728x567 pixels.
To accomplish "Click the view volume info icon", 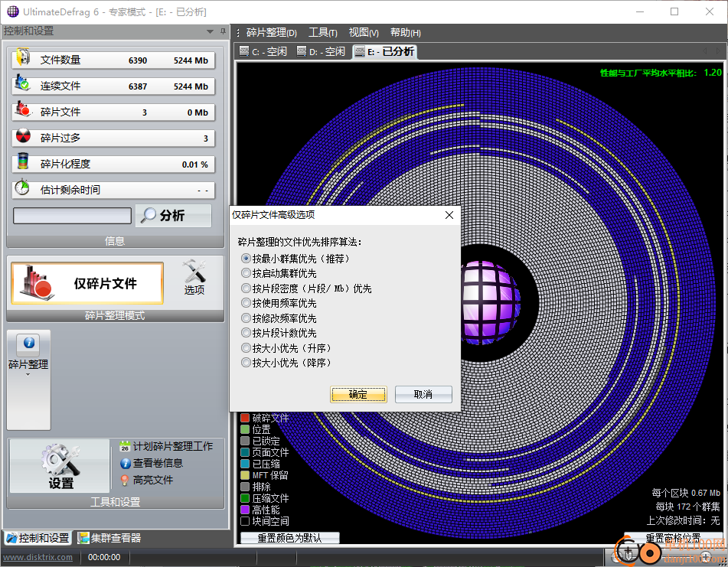I will pos(125,463).
